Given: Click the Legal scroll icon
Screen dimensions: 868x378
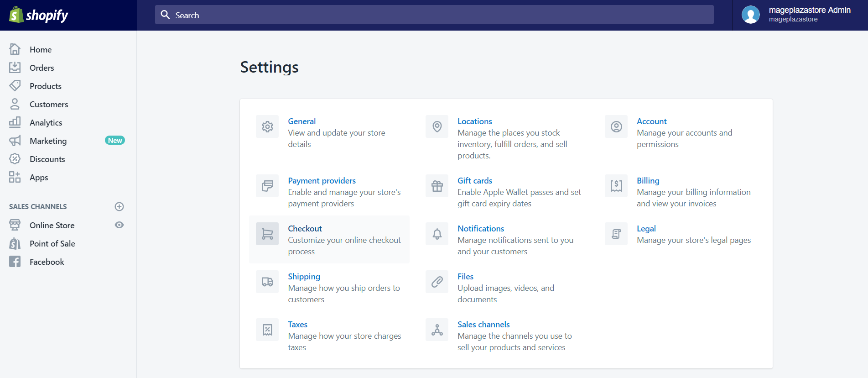Looking at the screenshot, I should point(616,234).
